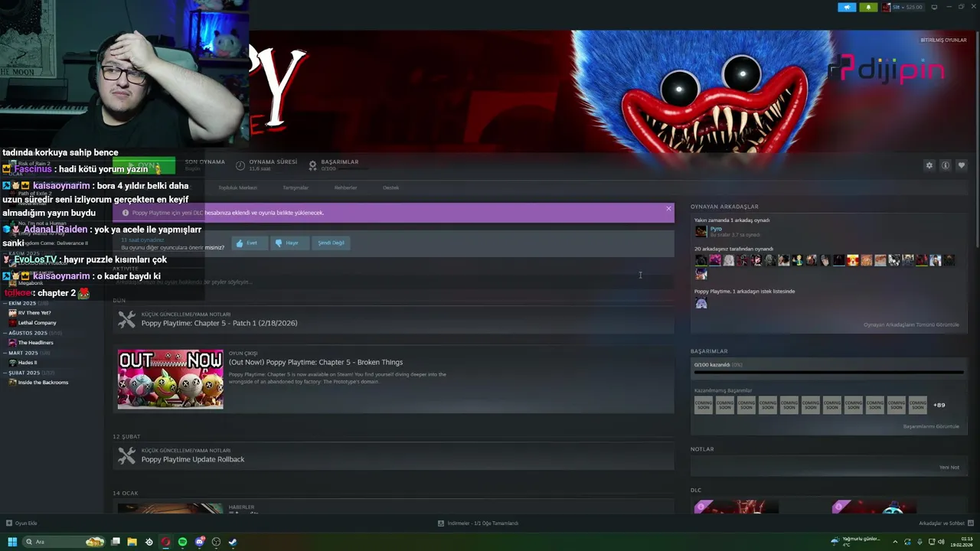Click the profile avatar in the top bar
The width and height of the screenshot is (980, 551).
(x=886, y=7)
